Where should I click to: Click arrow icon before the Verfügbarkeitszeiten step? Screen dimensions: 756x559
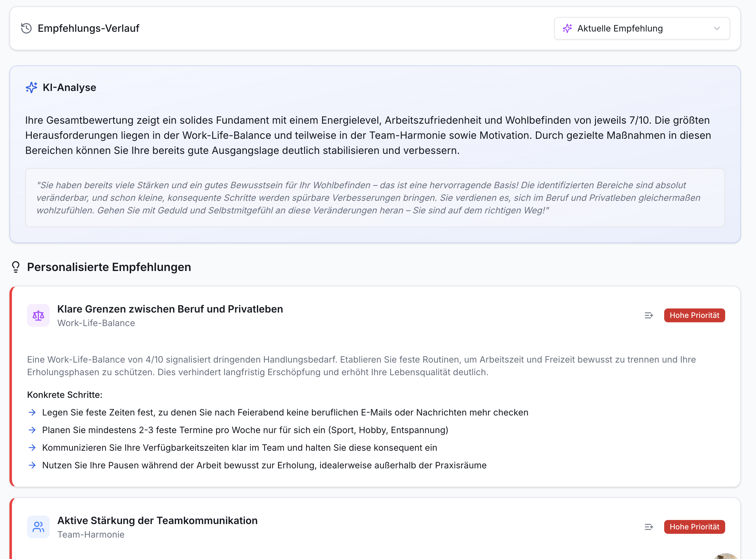pos(32,448)
